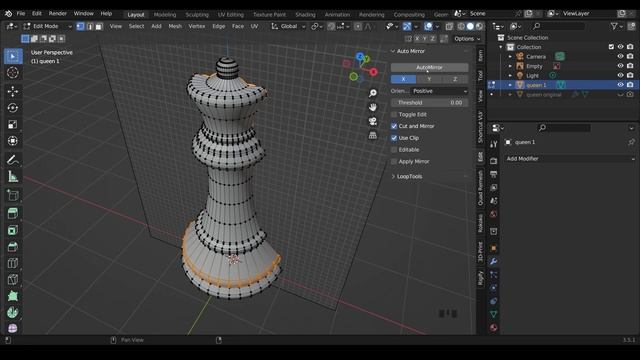Open the File menu

click(21, 13)
